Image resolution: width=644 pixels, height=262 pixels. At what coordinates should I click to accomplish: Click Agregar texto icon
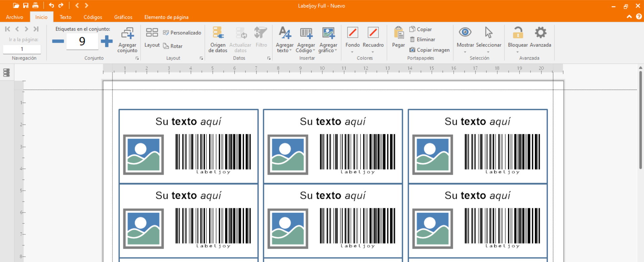285,33
